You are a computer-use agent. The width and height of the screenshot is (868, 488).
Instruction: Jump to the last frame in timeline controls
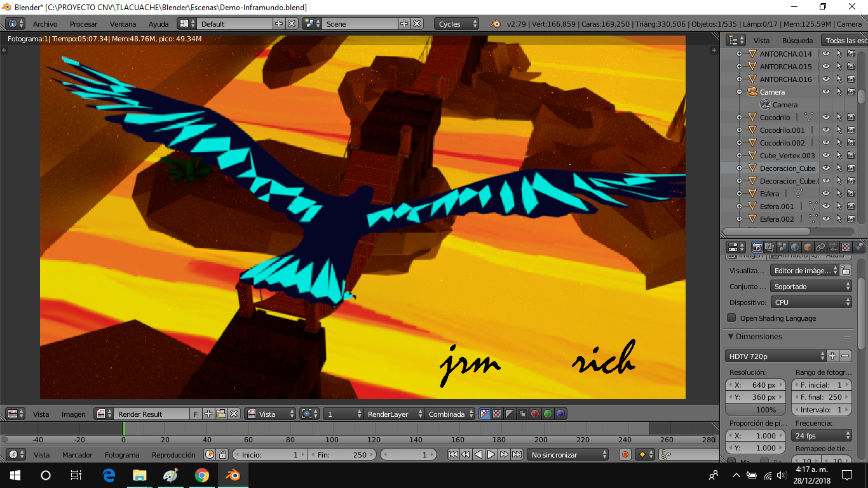(517, 454)
